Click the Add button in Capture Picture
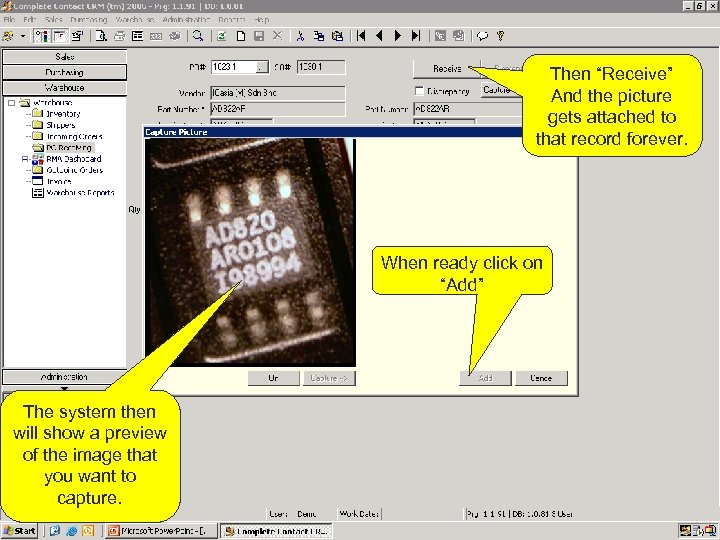This screenshot has width=720, height=540. [485, 378]
